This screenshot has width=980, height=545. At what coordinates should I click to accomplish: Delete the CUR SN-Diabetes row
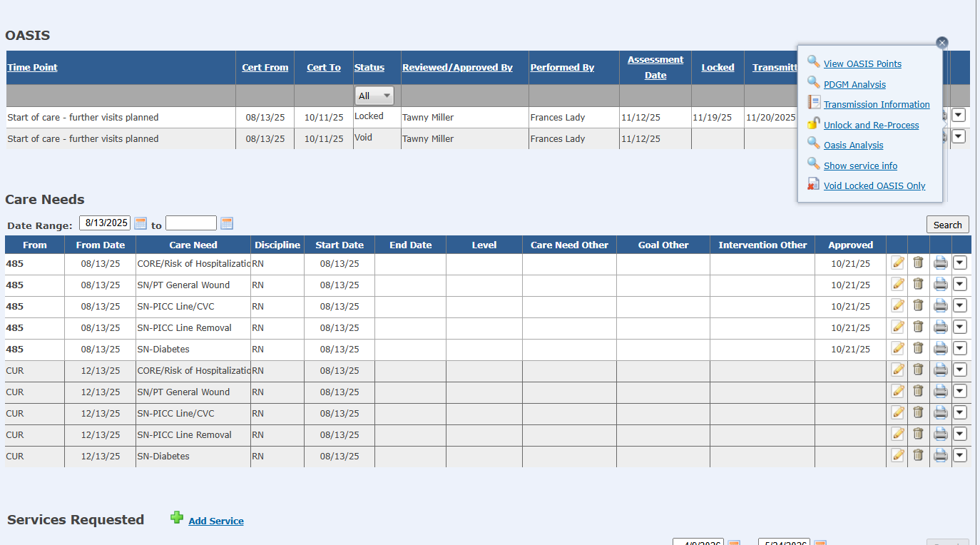tap(918, 456)
